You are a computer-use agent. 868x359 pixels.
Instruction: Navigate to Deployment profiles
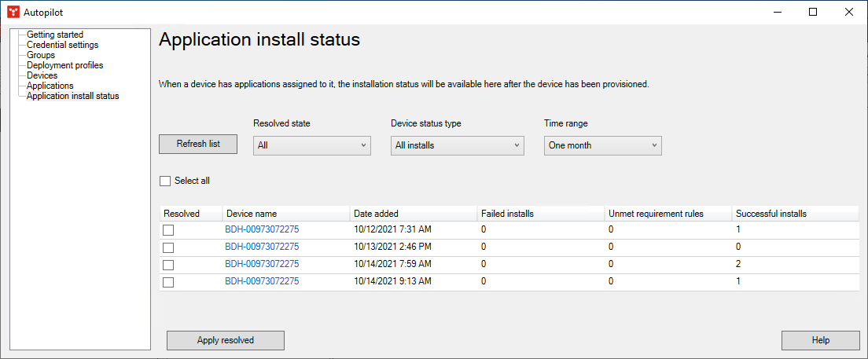point(64,66)
